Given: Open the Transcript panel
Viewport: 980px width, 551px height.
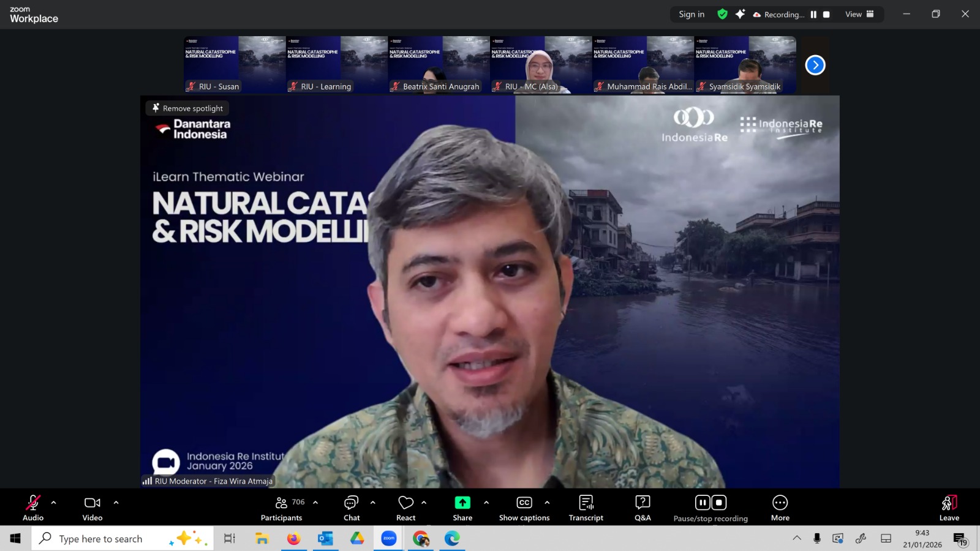Looking at the screenshot, I should (x=586, y=508).
